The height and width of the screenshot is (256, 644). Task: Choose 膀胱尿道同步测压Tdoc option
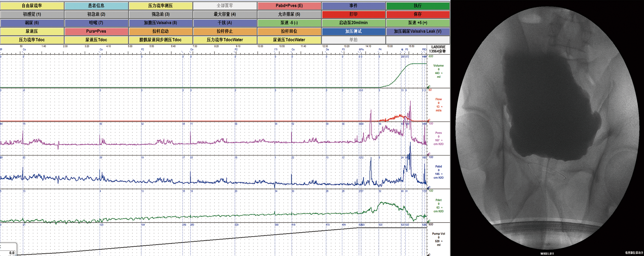tap(160, 40)
